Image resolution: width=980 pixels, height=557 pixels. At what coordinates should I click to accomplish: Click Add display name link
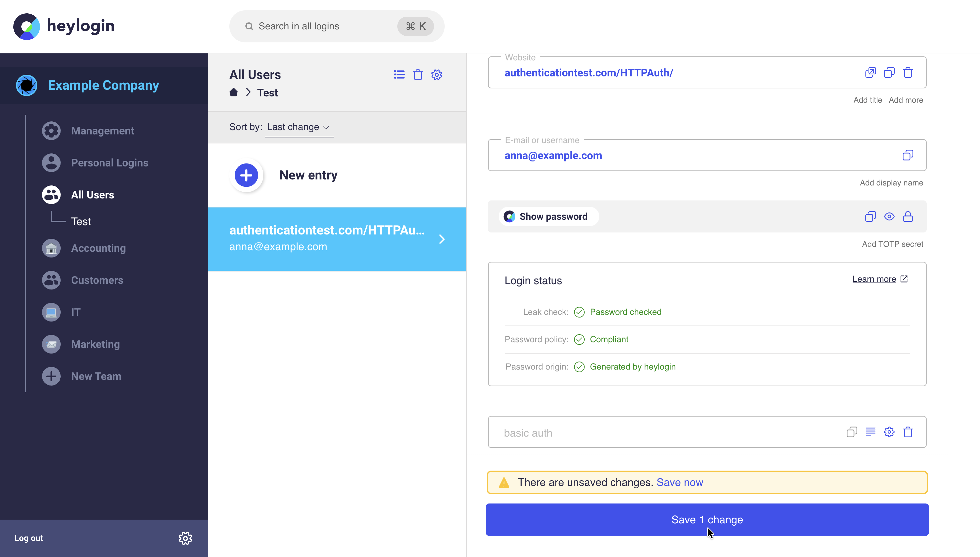(891, 182)
